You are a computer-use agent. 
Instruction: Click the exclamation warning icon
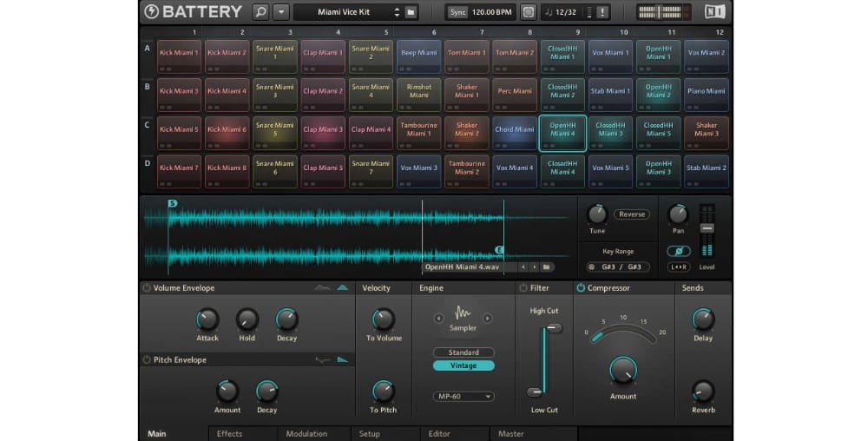(x=602, y=12)
